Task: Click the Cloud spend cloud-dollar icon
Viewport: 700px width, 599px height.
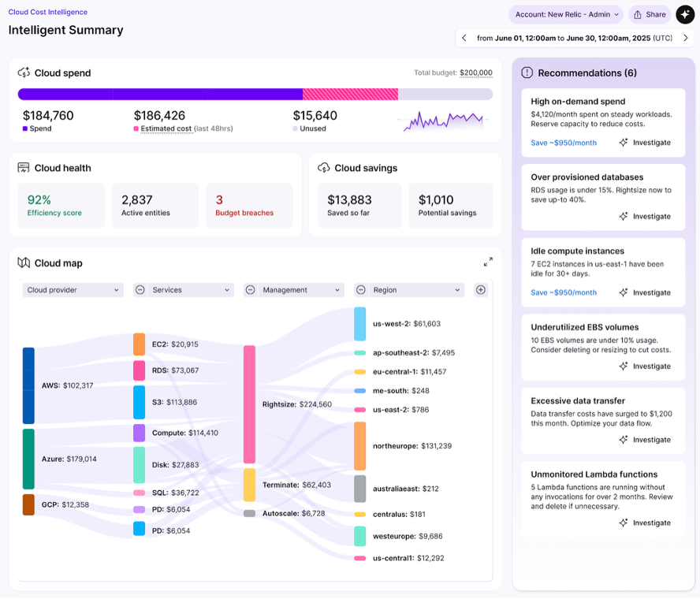Action: (x=22, y=73)
